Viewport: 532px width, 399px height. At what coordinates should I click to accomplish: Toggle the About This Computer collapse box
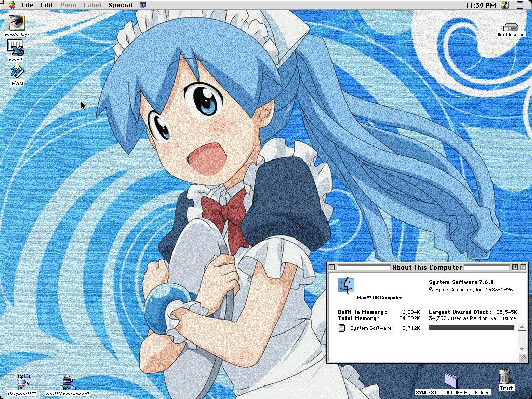(523, 267)
